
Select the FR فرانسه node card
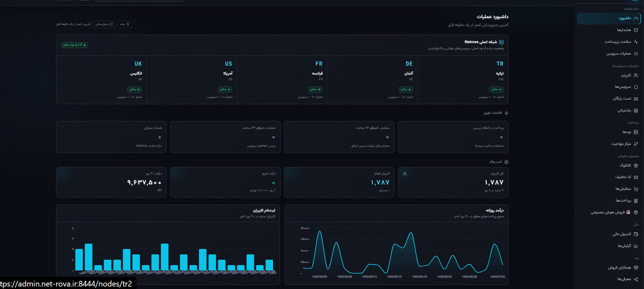[282, 80]
